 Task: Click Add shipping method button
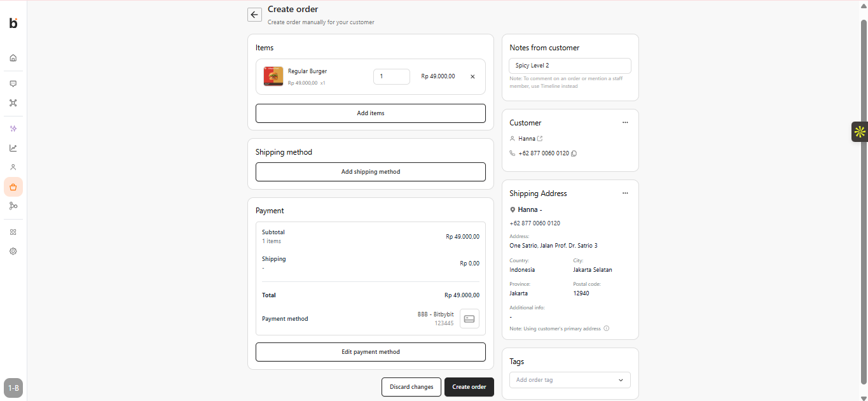click(371, 172)
